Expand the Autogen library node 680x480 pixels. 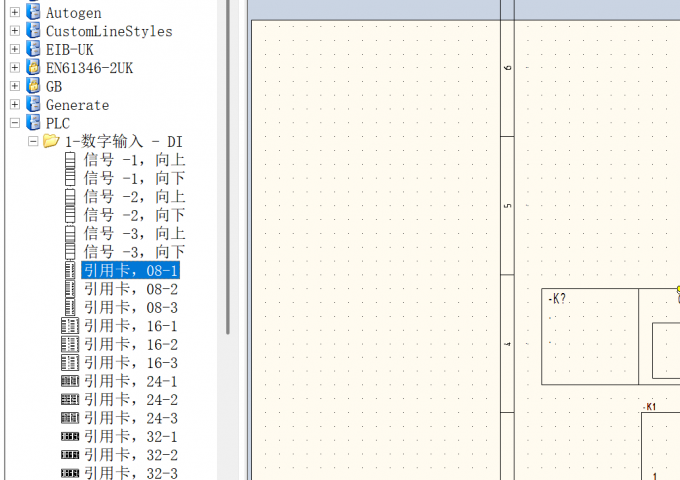[15, 12]
